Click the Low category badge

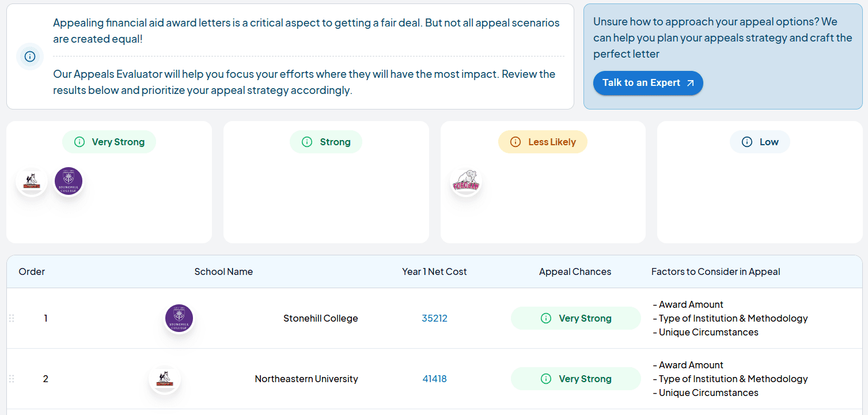click(760, 142)
